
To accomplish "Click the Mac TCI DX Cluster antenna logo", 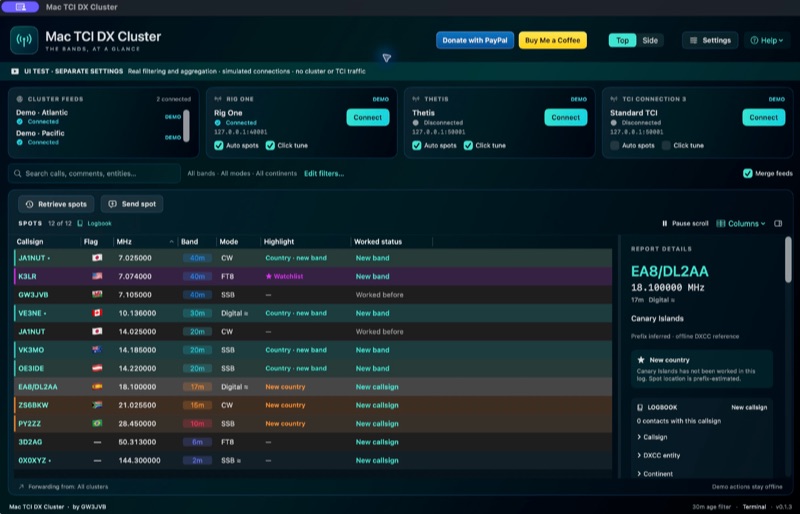I will [24, 40].
